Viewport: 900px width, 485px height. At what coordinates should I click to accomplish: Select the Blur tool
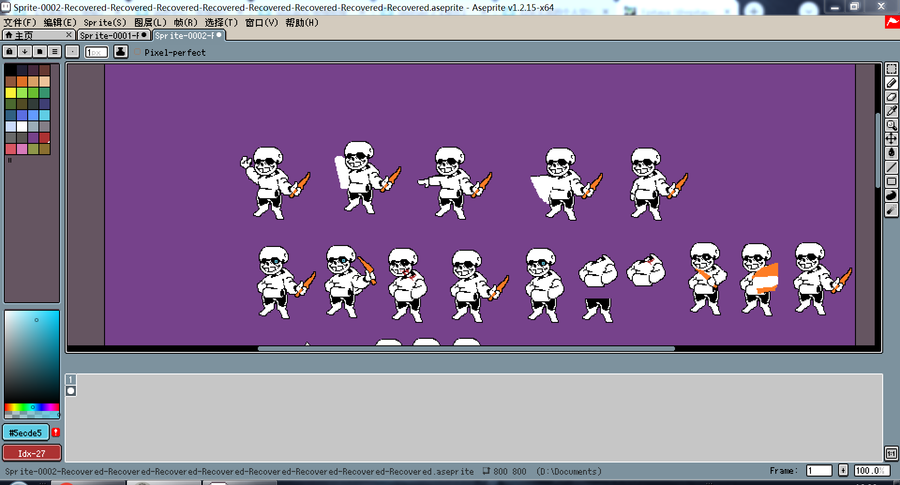pos(891,210)
